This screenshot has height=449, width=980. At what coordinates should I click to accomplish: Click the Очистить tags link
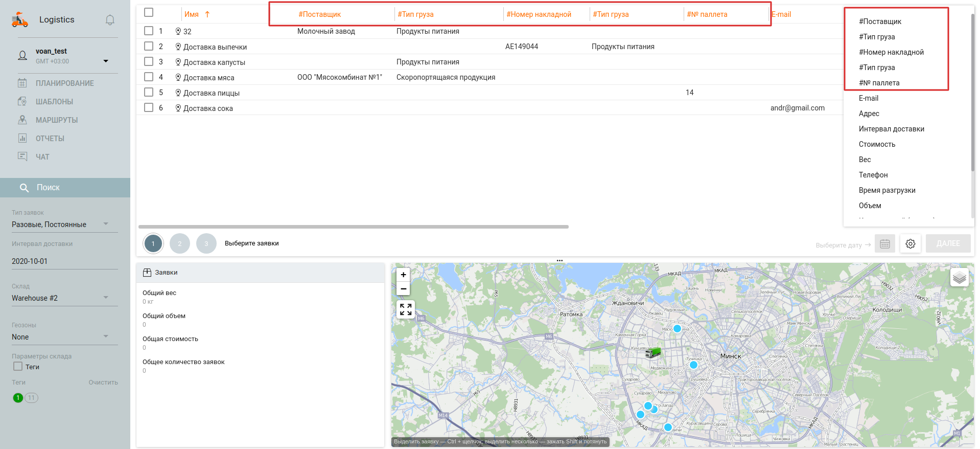coord(103,383)
